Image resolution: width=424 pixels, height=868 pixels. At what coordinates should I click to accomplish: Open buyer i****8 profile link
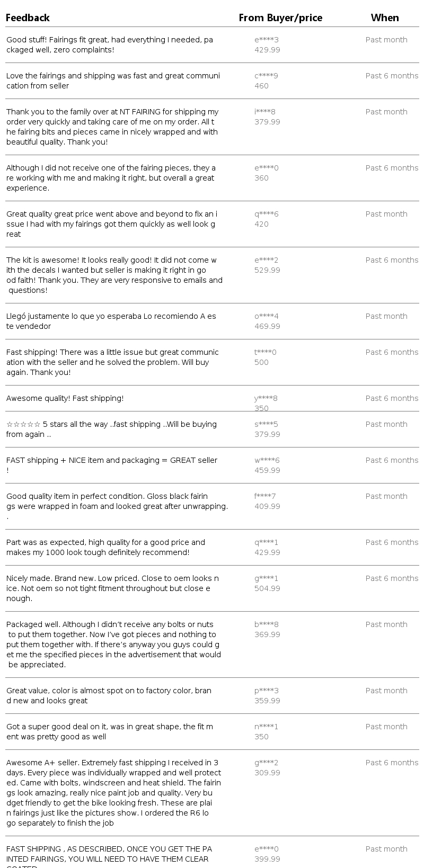(x=265, y=112)
